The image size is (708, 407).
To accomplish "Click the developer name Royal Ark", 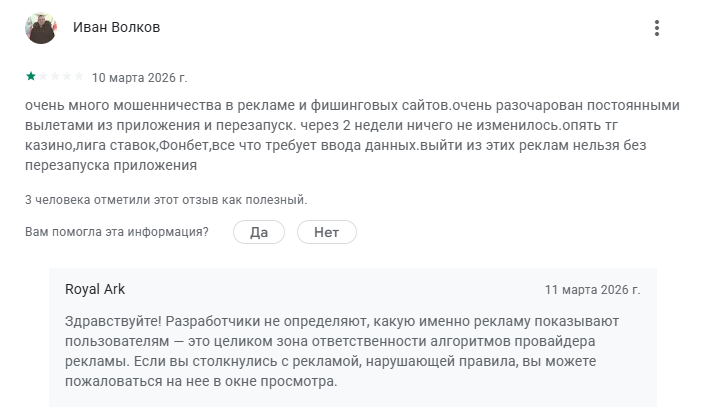I will click(95, 289).
